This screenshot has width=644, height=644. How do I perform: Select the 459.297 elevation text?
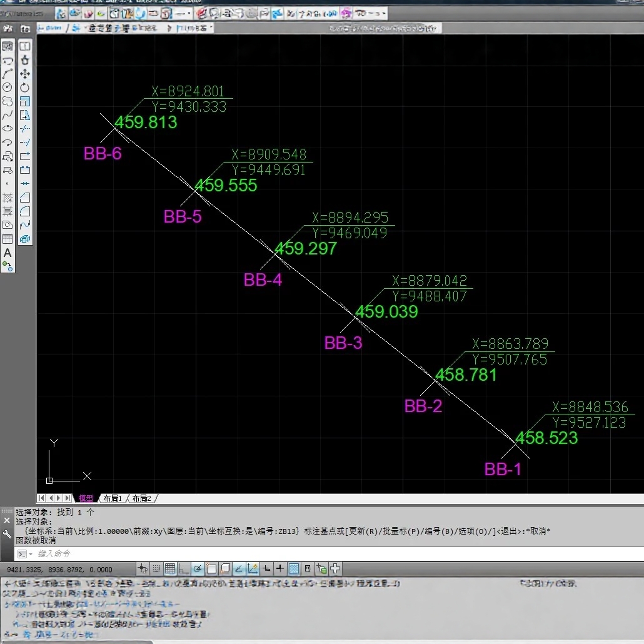click(306, 248)
